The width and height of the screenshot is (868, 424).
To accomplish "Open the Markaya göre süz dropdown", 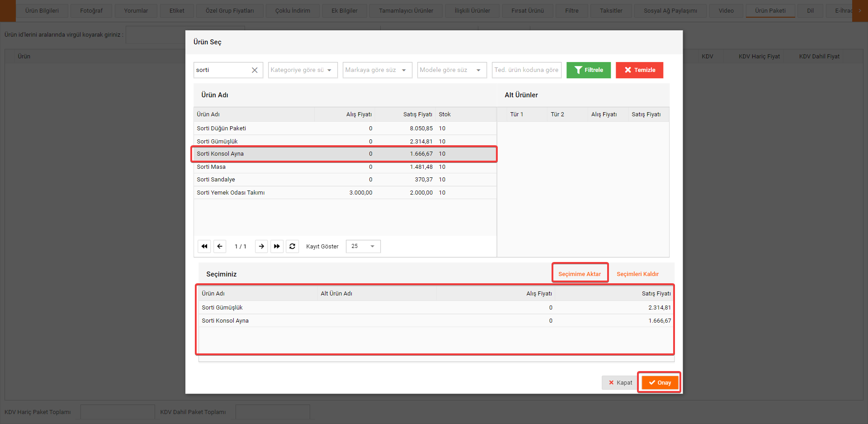I will point(377,70).
